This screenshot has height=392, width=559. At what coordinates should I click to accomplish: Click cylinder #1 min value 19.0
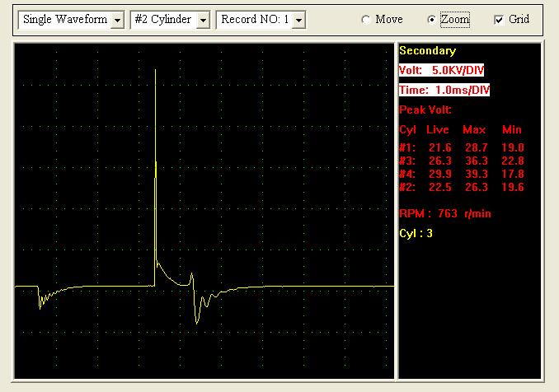point(513,147)
